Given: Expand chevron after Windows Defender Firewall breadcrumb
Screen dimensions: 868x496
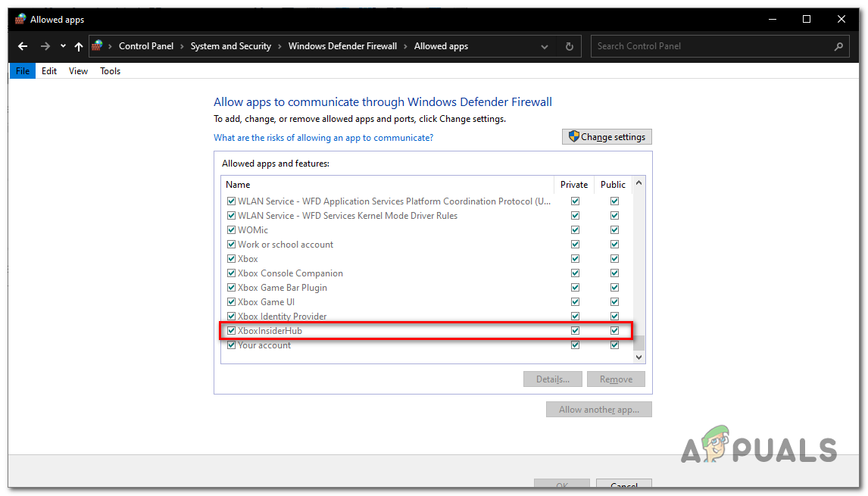Looking at the screenshot, I should (x=406, y=46).
